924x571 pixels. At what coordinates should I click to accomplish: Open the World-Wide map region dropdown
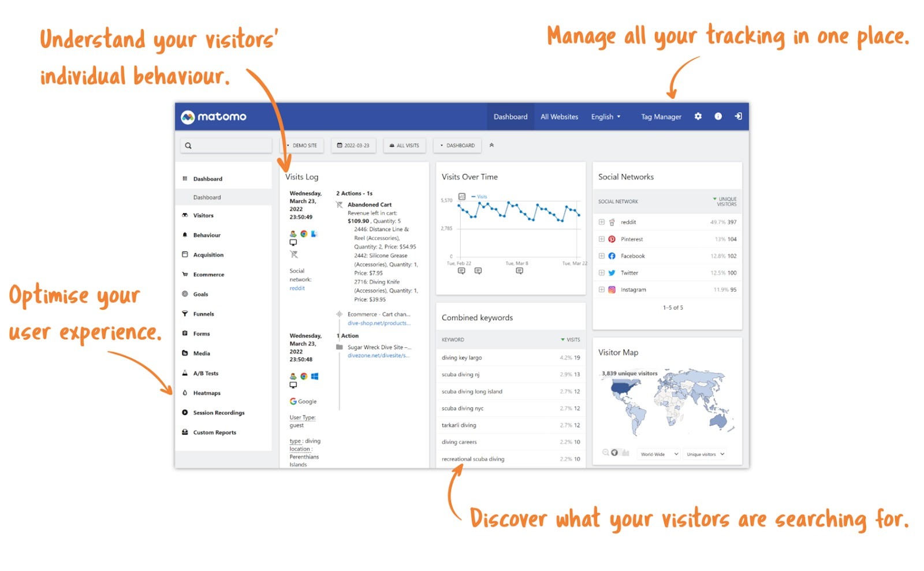click(x=659, y=454)
